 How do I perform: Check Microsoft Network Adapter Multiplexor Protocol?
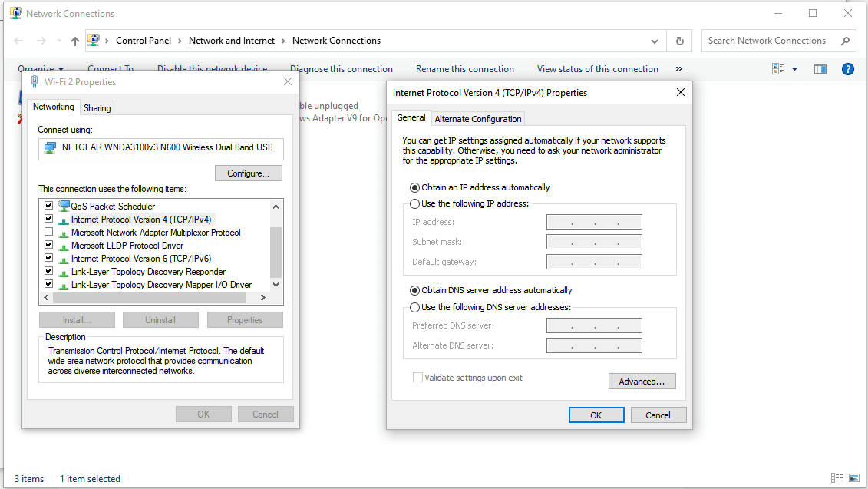coord(48,232)
